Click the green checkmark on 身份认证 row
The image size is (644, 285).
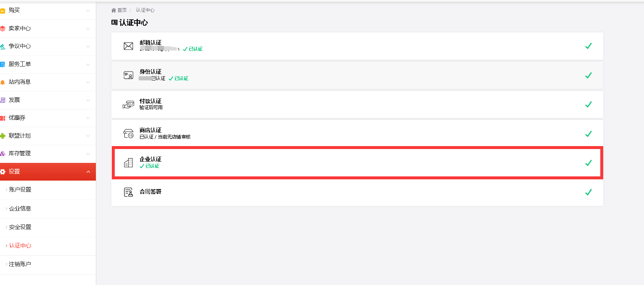tap(589, 75)
